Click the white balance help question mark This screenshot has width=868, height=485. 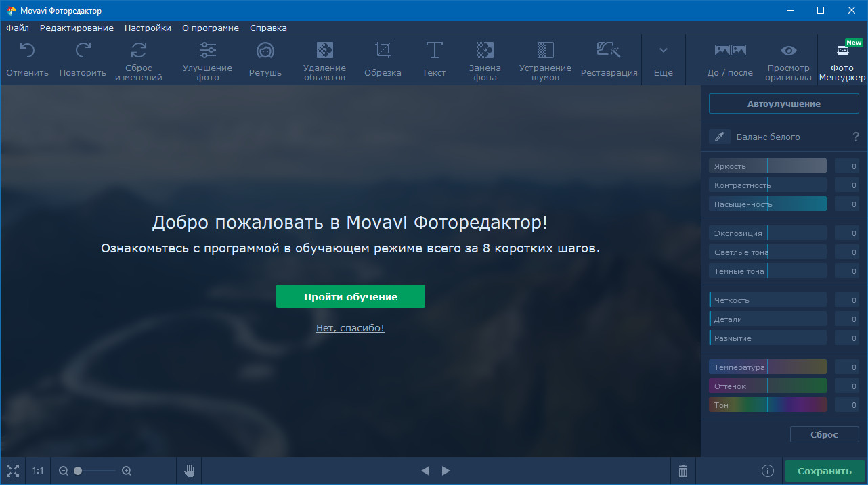pyautogui.click(x=856, y=137)
